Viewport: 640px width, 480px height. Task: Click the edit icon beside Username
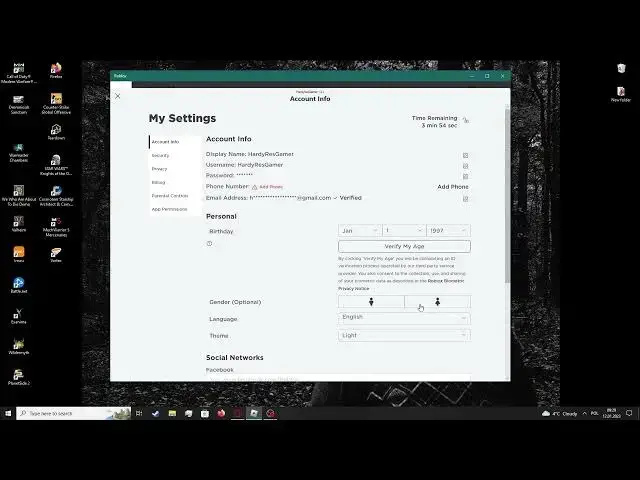coord(465,165)
